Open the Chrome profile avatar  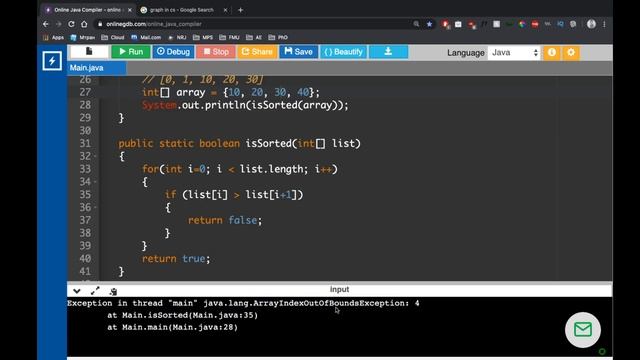coord(591,24)
